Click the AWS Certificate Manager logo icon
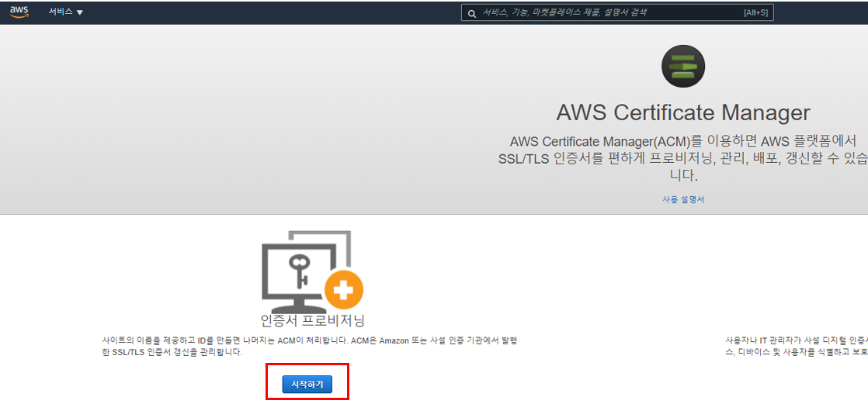The image size is (868, 404). 683,67
